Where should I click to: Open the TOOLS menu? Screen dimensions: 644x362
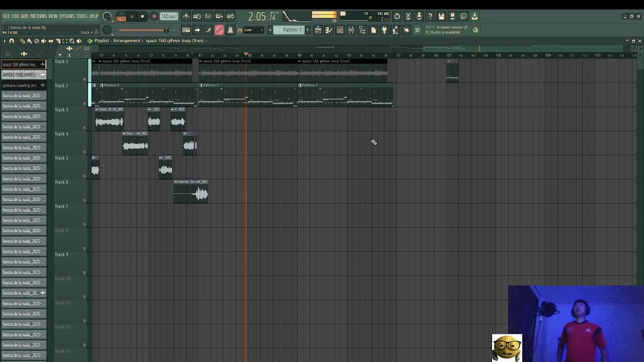82,16
